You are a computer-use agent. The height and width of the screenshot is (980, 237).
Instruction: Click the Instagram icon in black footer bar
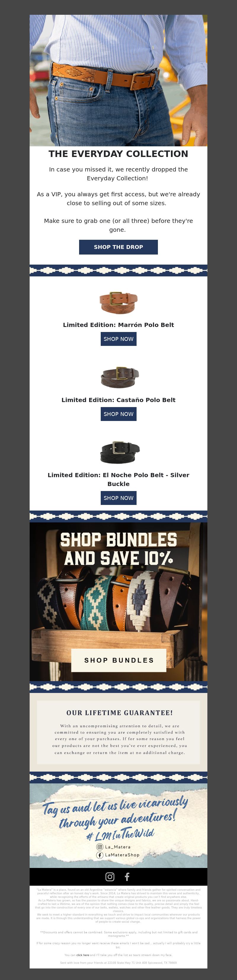[x=110, y=877]
